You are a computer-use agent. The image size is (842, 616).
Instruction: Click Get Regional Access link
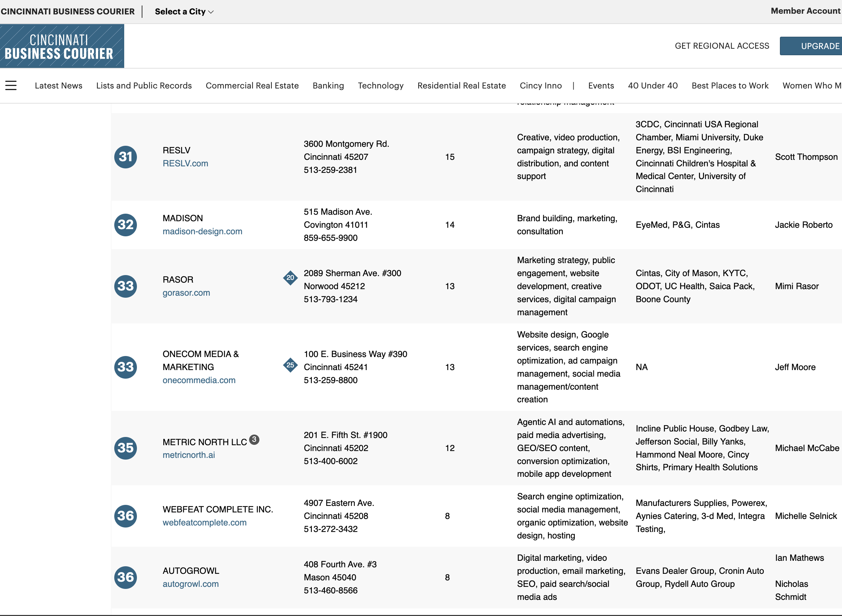click(722, 46)
